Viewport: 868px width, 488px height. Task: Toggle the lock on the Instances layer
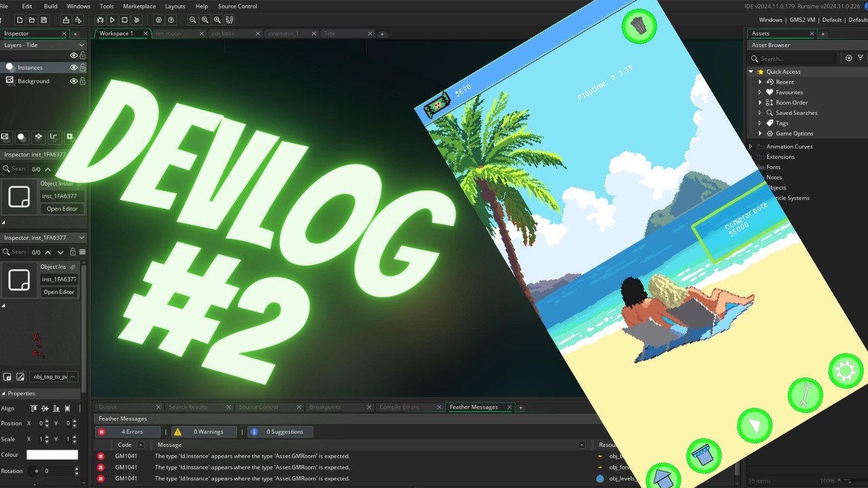pyautogui.click(x=83, y=68)
